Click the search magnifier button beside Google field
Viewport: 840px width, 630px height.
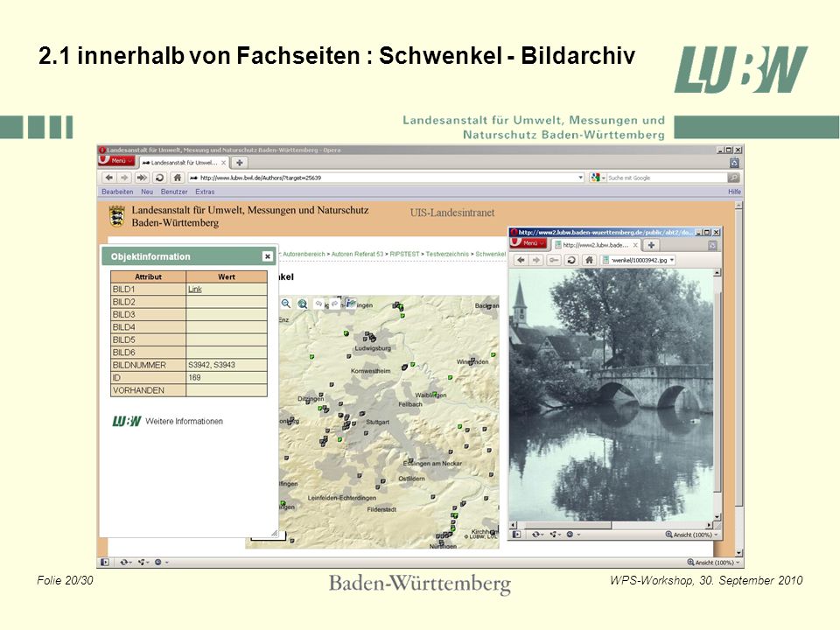pos(733,178)
